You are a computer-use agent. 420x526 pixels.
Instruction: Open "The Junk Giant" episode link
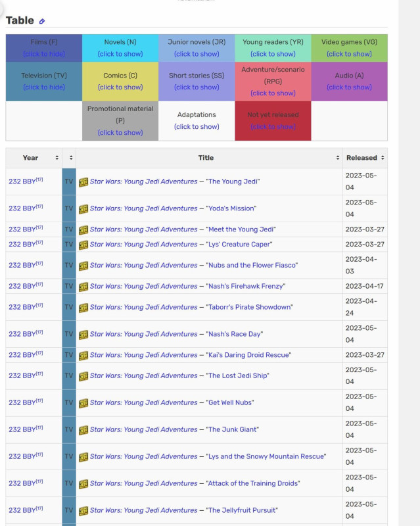(232, 429)
